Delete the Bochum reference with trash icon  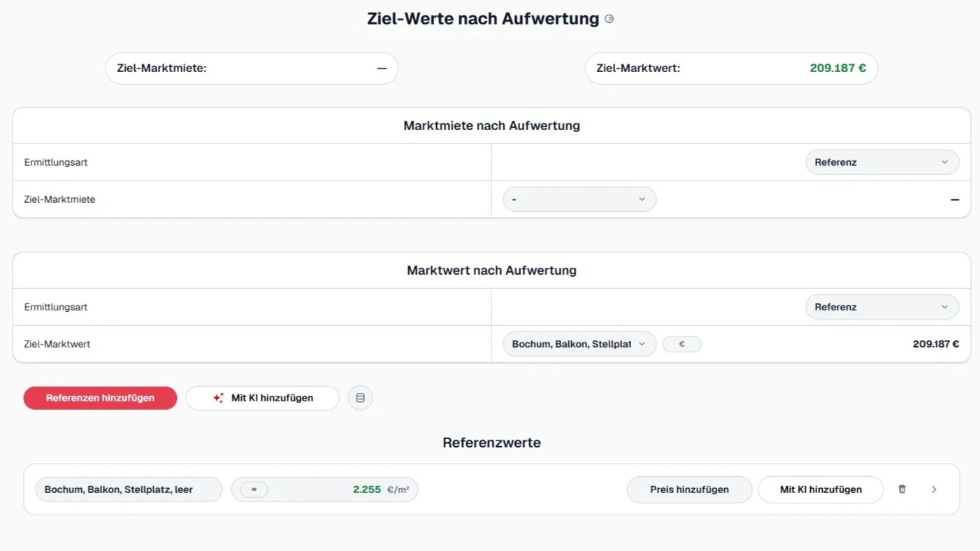point(902,489)
